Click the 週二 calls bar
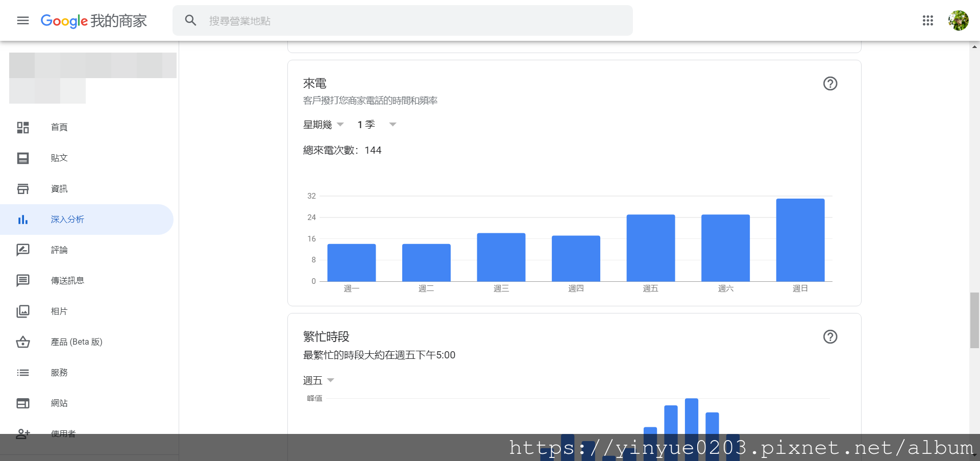980x461 pixels. coord(426,262)
